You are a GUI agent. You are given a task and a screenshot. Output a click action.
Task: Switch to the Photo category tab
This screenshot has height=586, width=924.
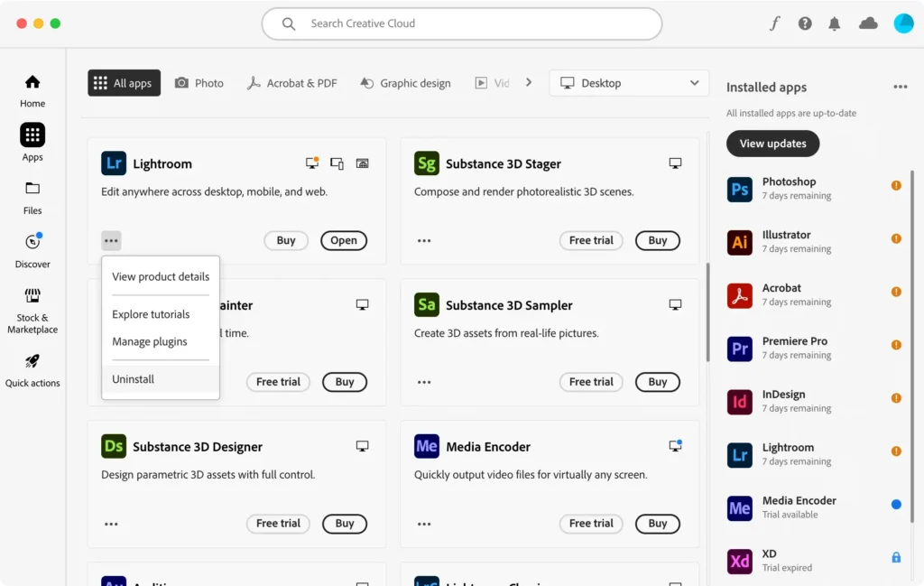click(x=199, y=83)
